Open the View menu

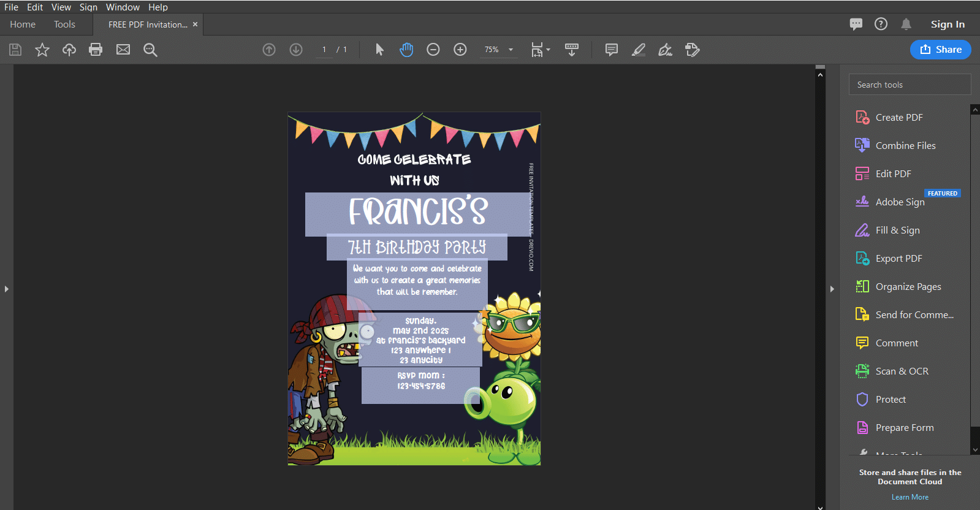tap(61, 7)
